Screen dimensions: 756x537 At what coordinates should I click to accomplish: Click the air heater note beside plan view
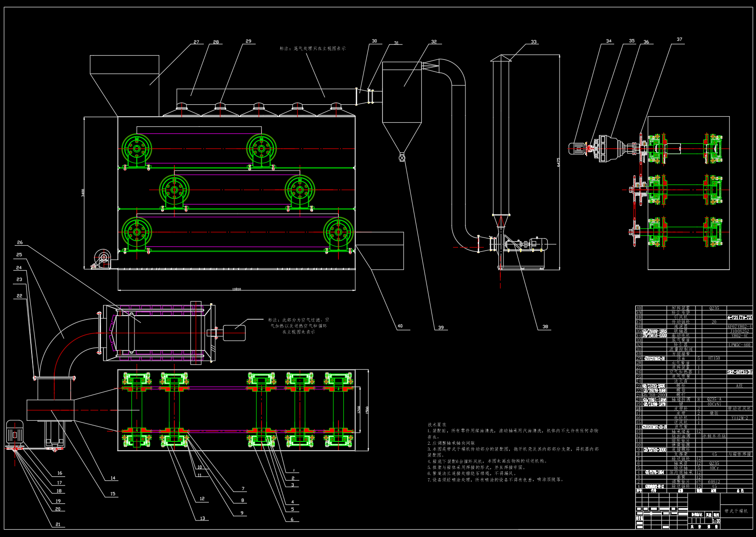pyautogui.click(x=299, y=326)
